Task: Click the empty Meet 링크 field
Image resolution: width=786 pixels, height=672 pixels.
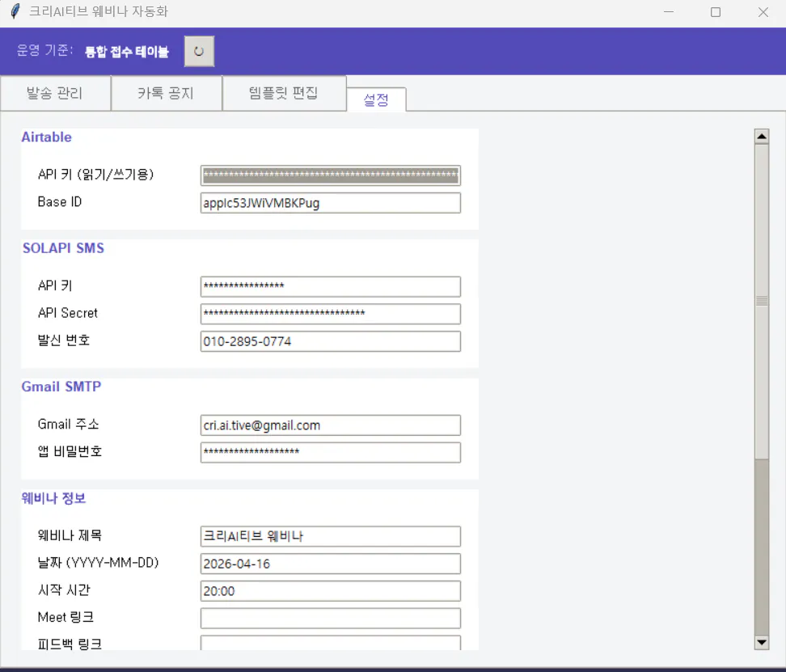Action: (x=331, y=619)
